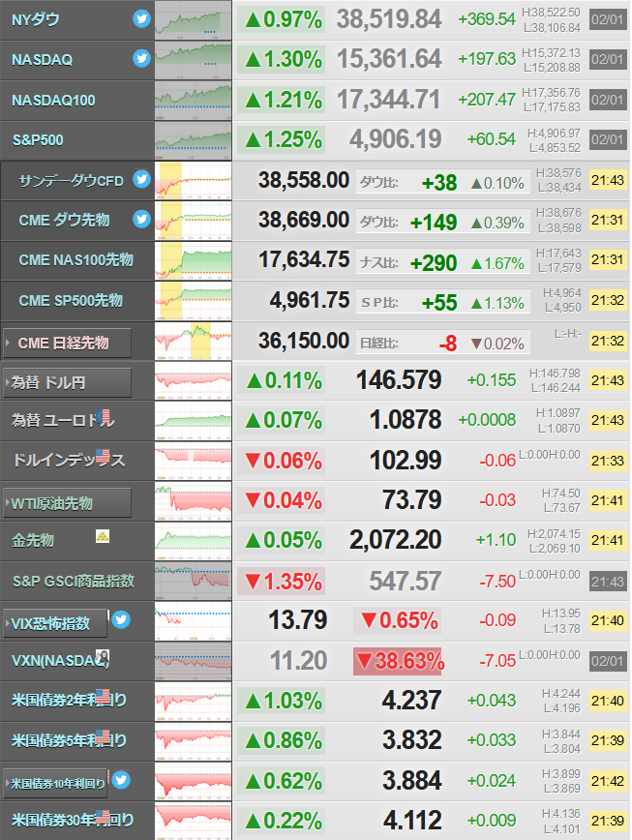The image size is (632, 840).
Task: Click the 30年利回り value 4.112
Action: (x=412, y=821)
